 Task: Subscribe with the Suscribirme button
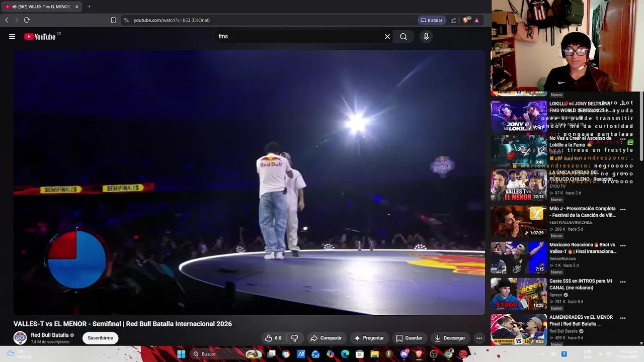[100, 338]
